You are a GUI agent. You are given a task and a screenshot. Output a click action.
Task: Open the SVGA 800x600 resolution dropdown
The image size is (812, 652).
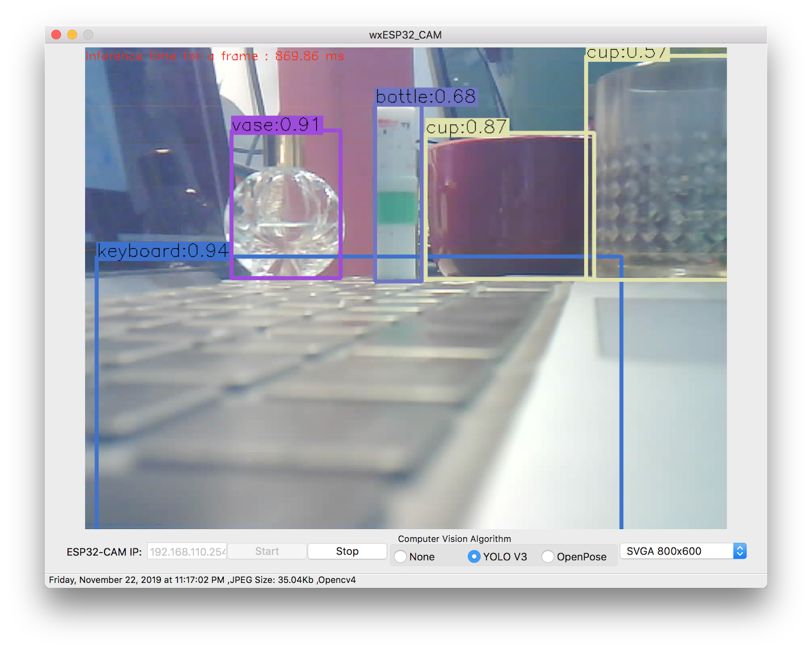point(678,551)
